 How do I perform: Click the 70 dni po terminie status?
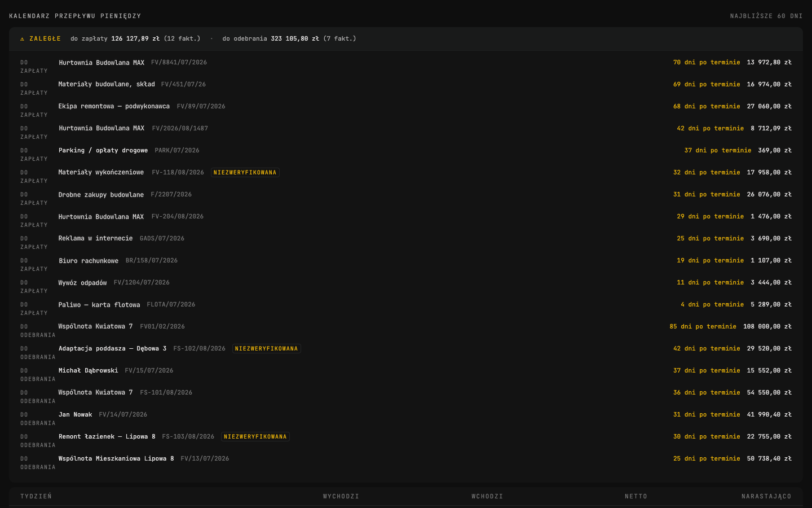tap(707, 63)
